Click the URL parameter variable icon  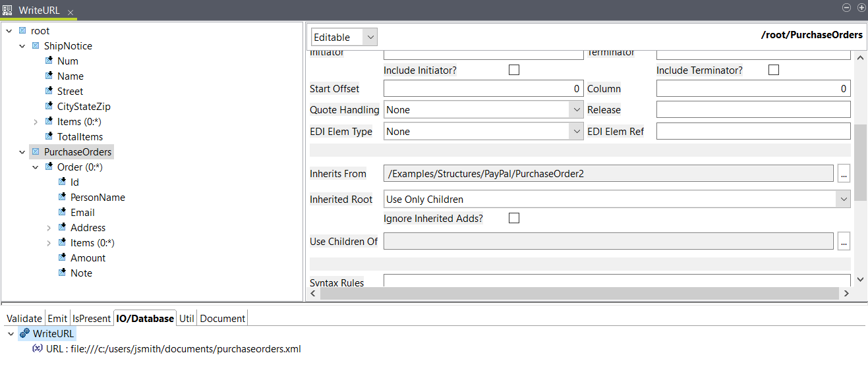coord(38,349)
